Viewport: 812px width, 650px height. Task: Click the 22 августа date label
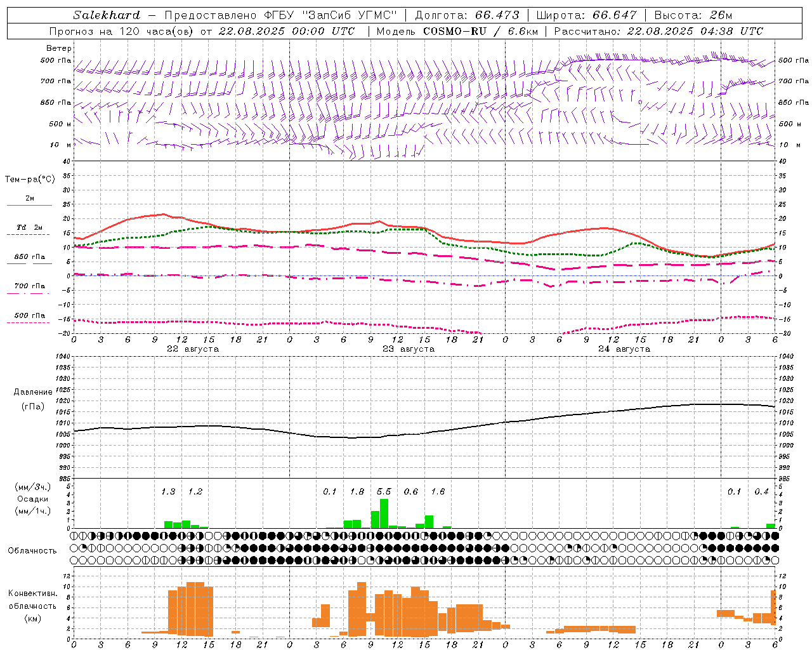[x=192, y=349]
